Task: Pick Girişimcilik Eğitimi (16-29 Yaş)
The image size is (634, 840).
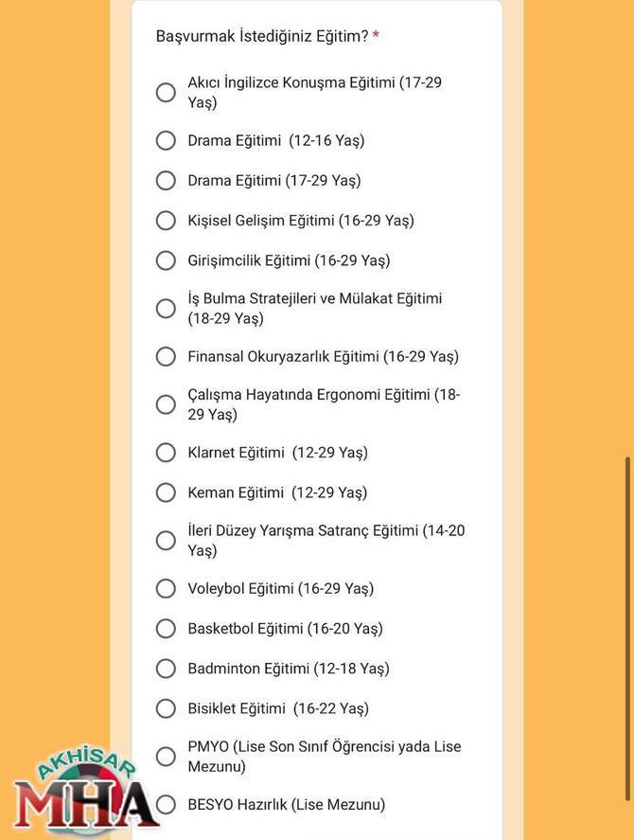Action: pos(166,260)
